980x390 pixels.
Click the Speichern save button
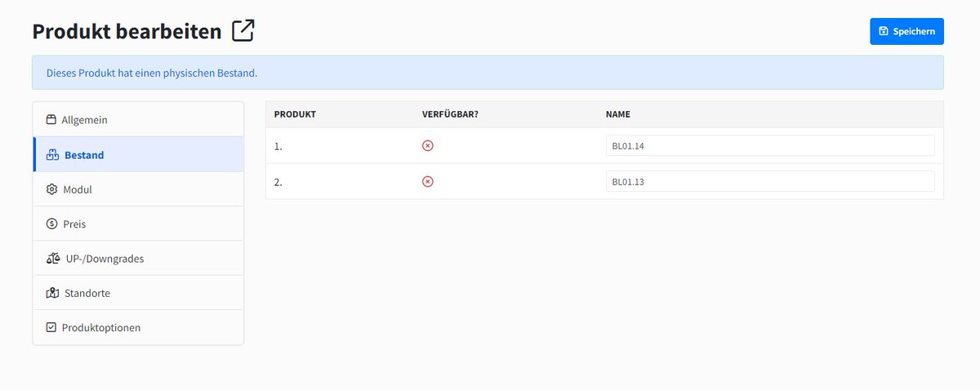pos(906,31)
